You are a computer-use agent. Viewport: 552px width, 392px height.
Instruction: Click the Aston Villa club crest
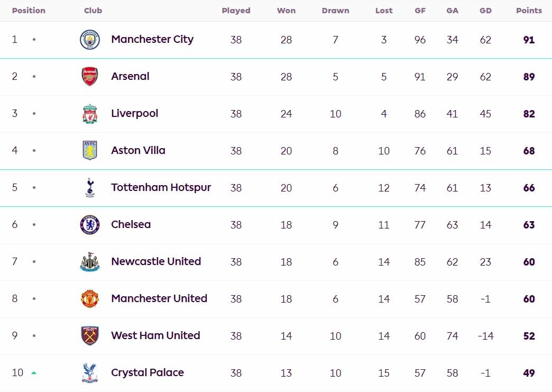90,150
